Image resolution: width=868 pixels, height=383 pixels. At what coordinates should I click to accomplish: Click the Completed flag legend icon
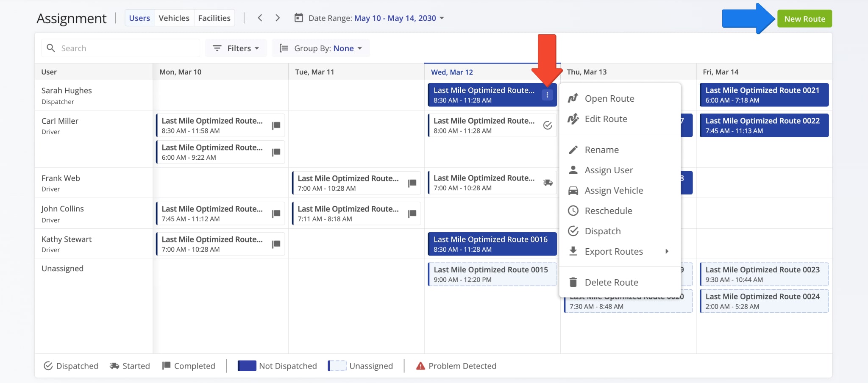(x=166, y=366)
